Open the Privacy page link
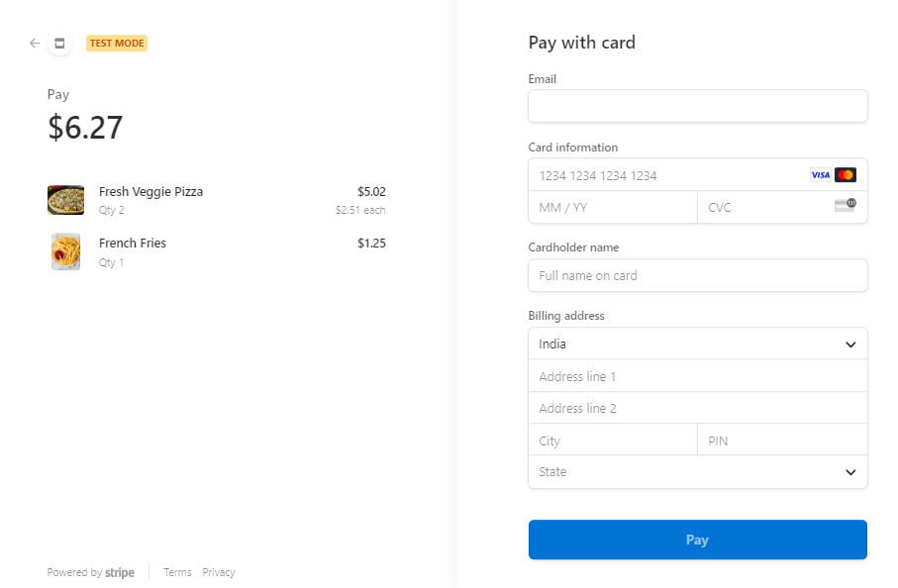The image size is (898, 588). tap(218, 572)
